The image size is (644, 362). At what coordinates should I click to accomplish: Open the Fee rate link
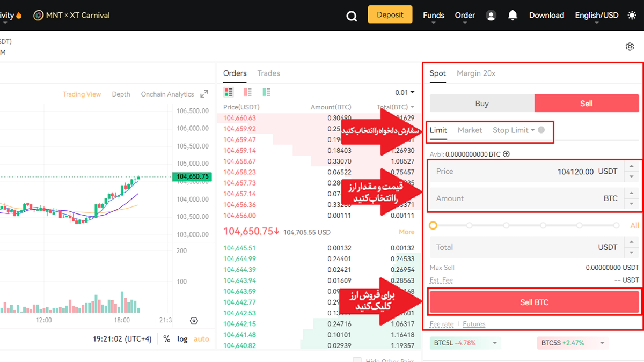[442, 324]
